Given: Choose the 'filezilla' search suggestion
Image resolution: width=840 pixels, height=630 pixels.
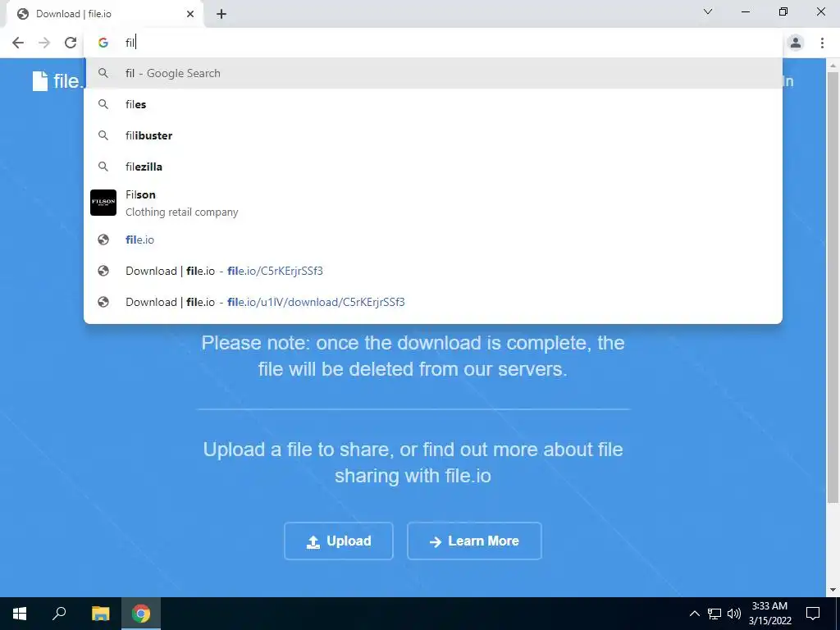Looking at the screenshot, I should (433, 167).
